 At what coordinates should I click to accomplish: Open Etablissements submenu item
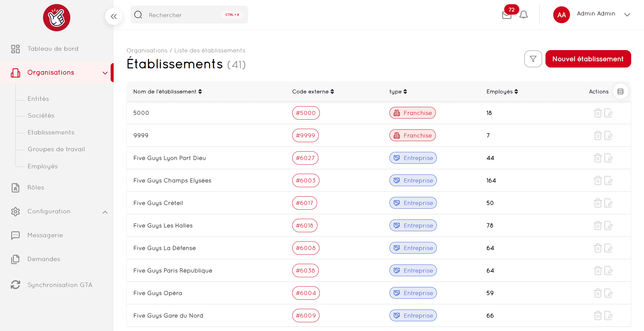click(x=51, y=132)
